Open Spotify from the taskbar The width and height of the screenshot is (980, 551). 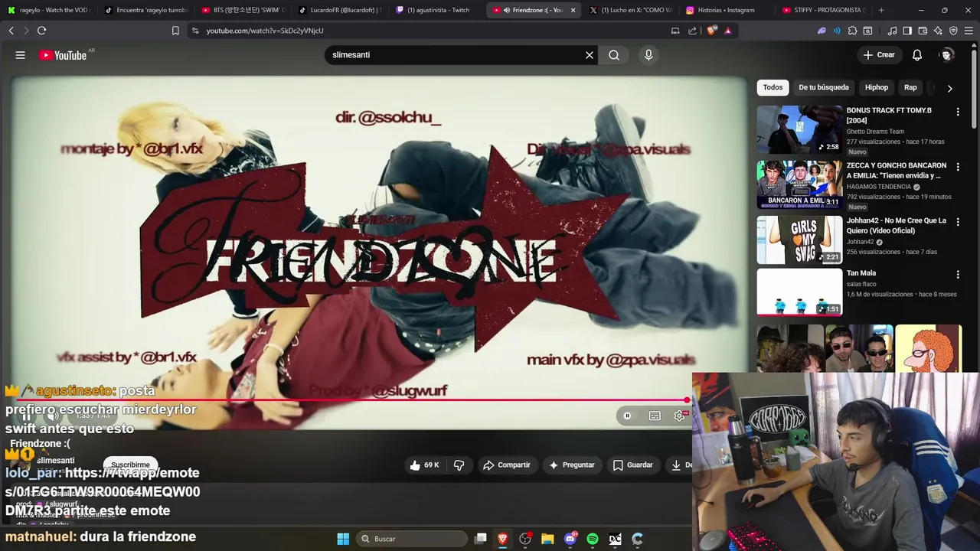pos(593,539)
